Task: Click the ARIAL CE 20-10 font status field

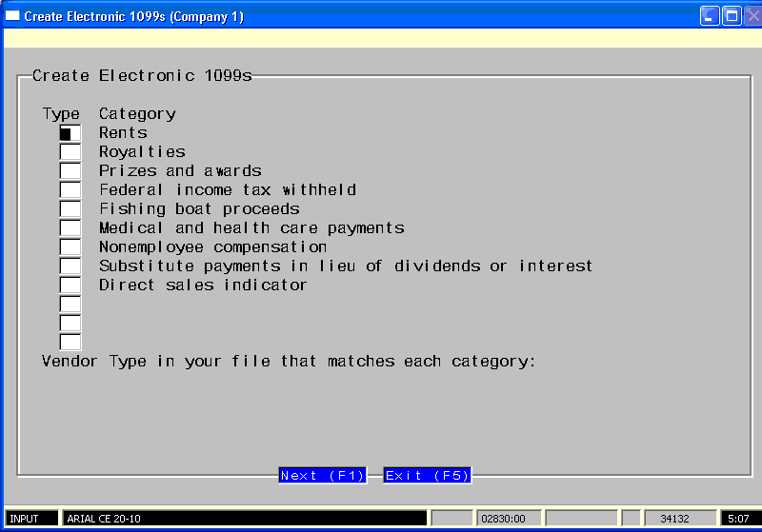Action: (x=244, y=519)
